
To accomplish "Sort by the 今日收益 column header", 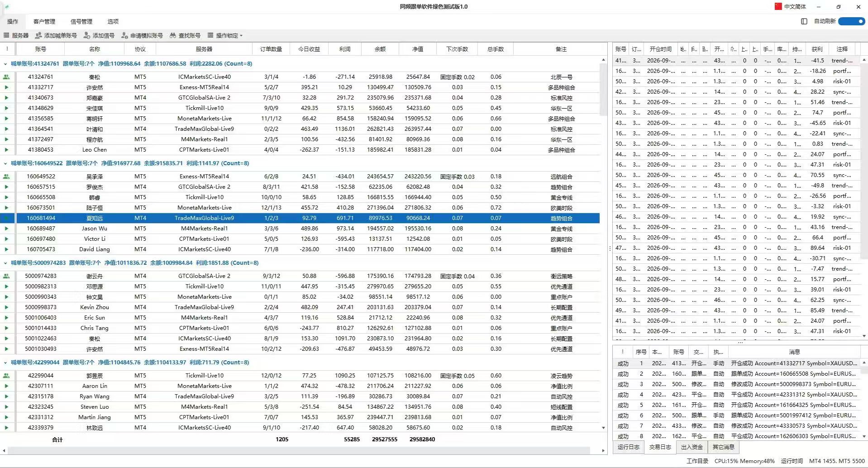I will pos(309,49).
